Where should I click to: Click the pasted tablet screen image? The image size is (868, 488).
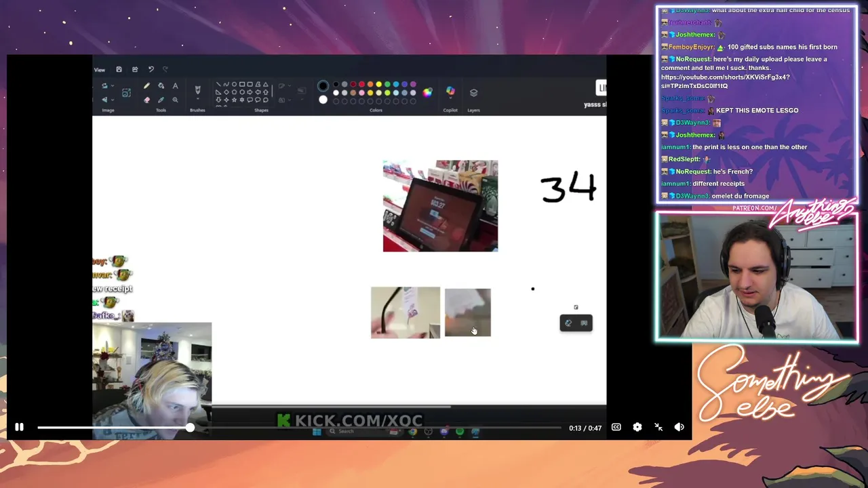click(x=440, y=206)
